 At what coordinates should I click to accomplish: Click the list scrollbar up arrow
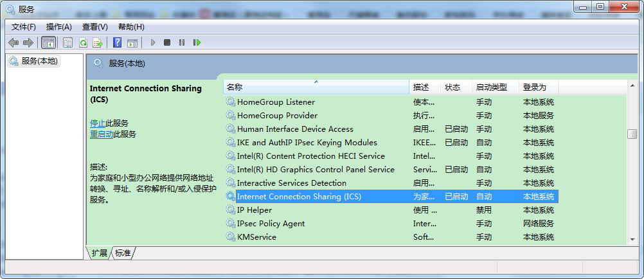632,85
